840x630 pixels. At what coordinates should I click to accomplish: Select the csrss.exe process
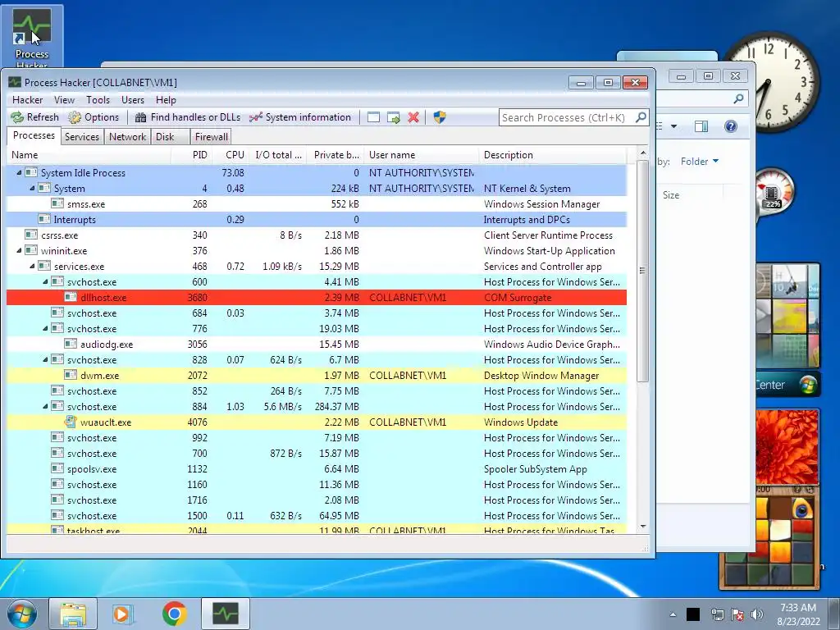tap(316, 235)
